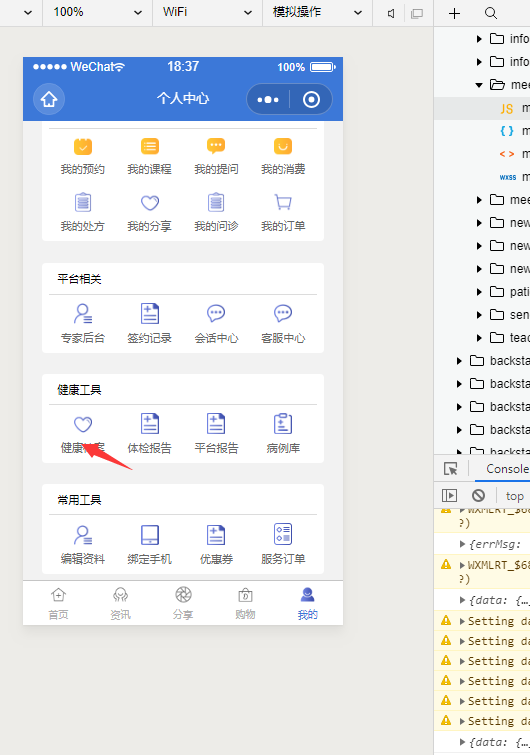Open the 模拟操作 dropdown
530x755 pixels.
click(318, 13)
